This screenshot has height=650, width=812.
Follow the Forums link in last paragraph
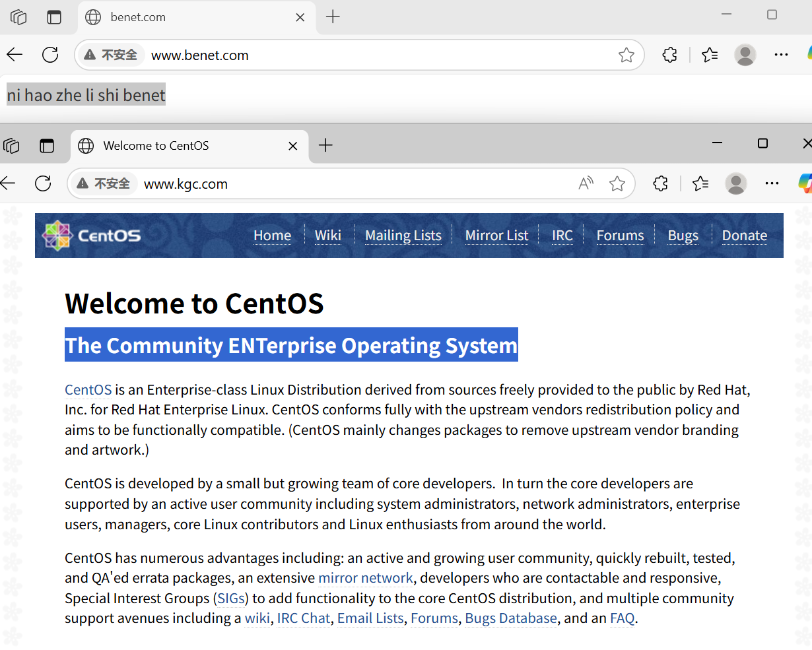point(434,618)
